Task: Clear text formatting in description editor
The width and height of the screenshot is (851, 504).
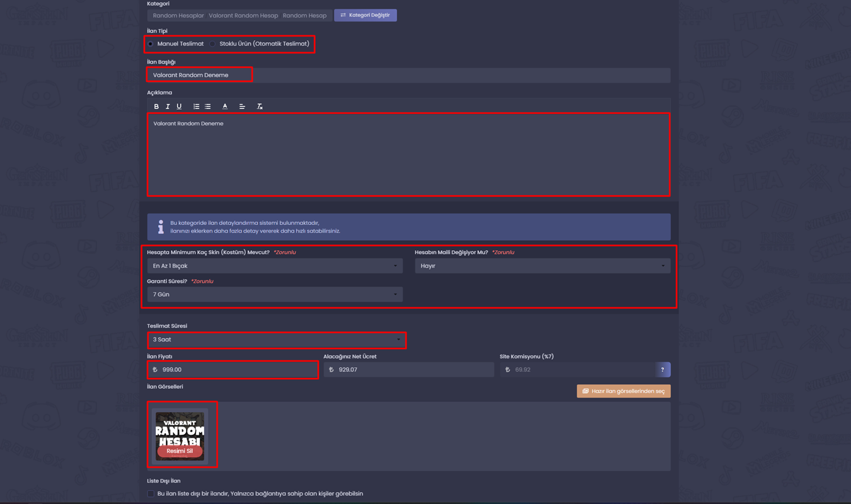Action: [x=260, y=106]
